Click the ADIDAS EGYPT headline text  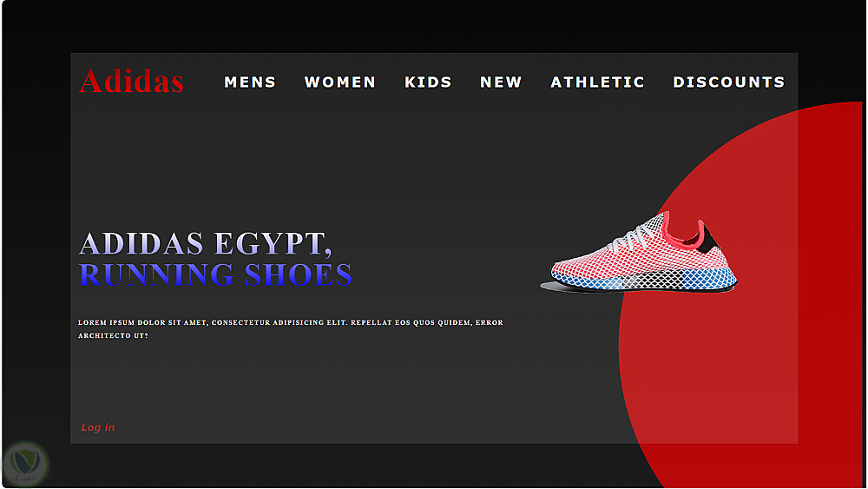click(x=206, y=243)
